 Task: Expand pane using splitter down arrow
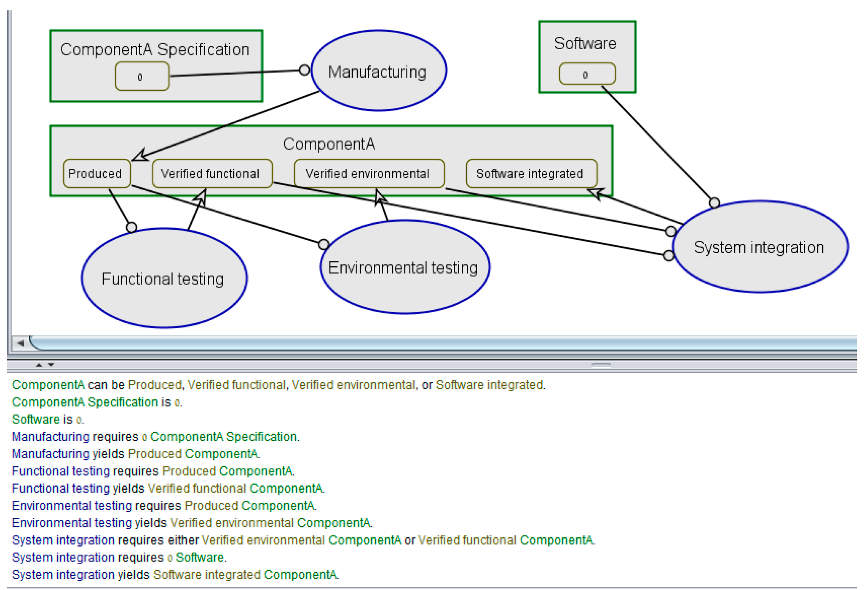click(x=51, y=365)
